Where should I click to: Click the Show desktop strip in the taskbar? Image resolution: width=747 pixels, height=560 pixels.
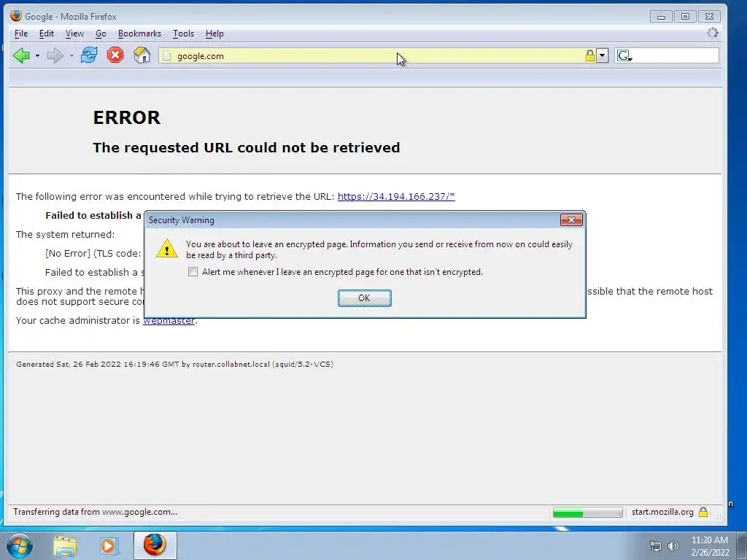(x=742, y=545)
